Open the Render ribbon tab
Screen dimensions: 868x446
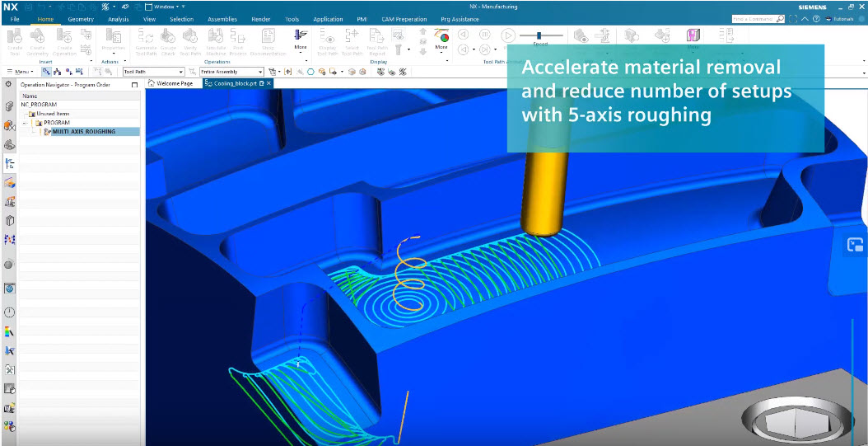coord(261,19)
